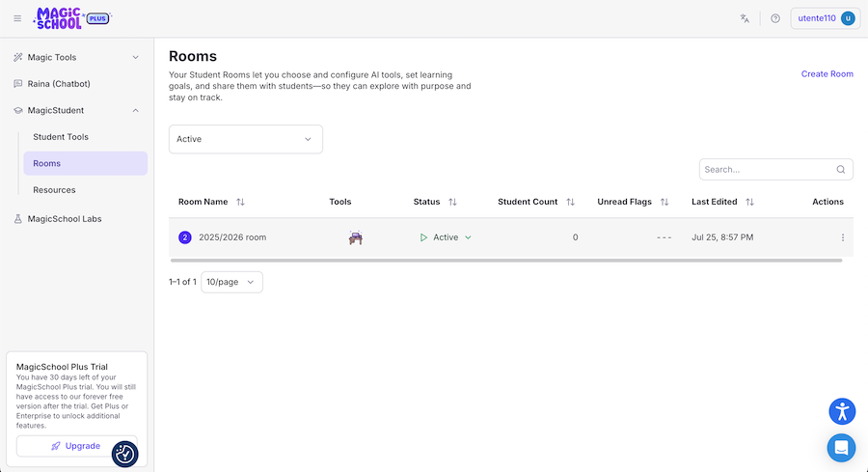Click the Actions column header

pyautogui.click(x=827, y=202)
